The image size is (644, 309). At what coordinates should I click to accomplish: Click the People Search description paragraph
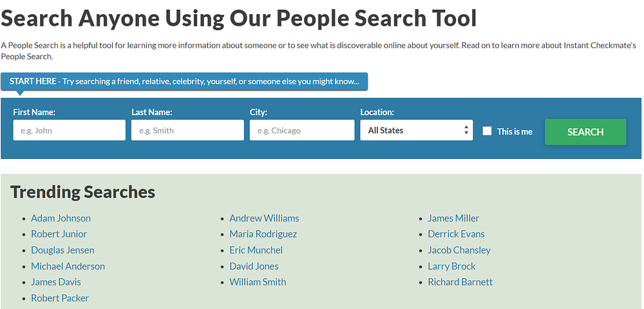(x=319, y=51)
